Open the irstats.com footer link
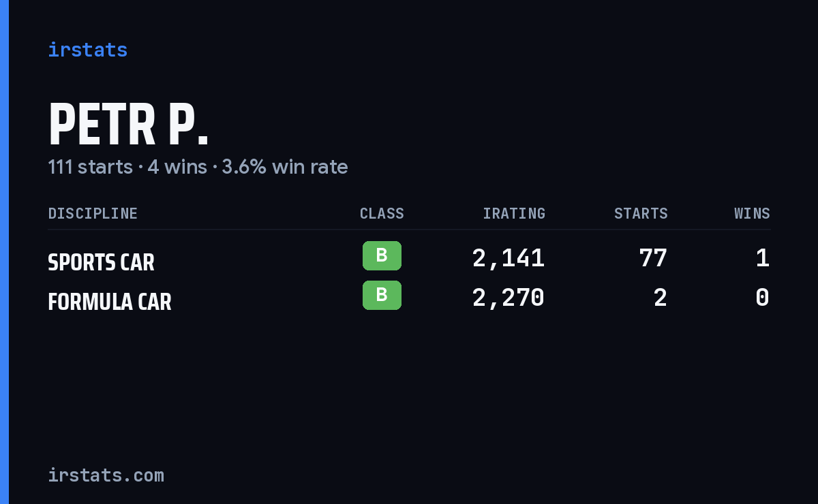The height and width of the screenshot is (504, 818). (106, 475)
